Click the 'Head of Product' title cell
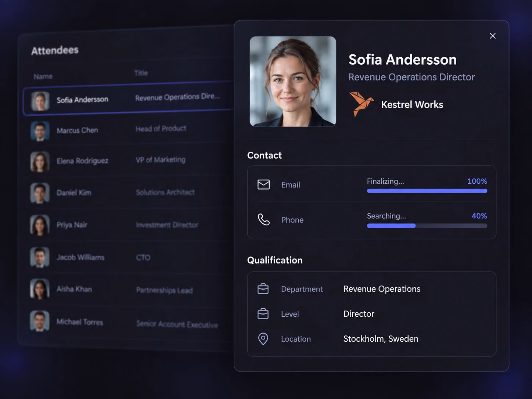Viewport: 532px width, 399px height. click(161, 129)
